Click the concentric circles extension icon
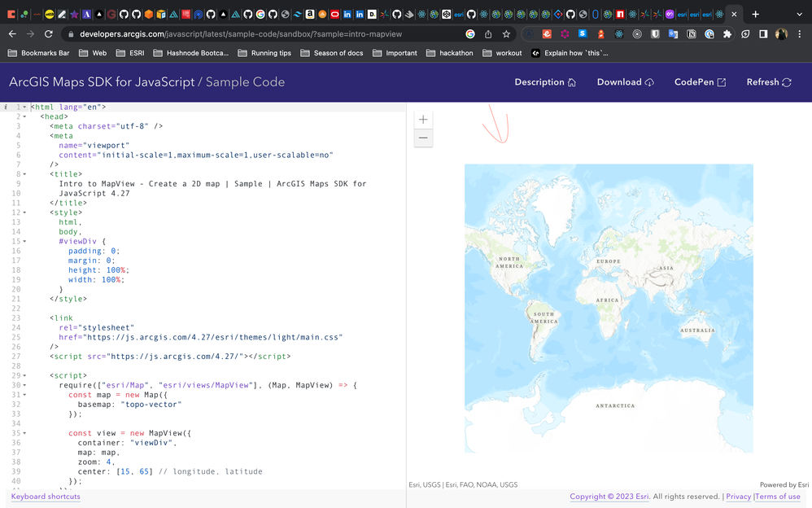This screenshot has height=508, width=812. click(637, 33)
